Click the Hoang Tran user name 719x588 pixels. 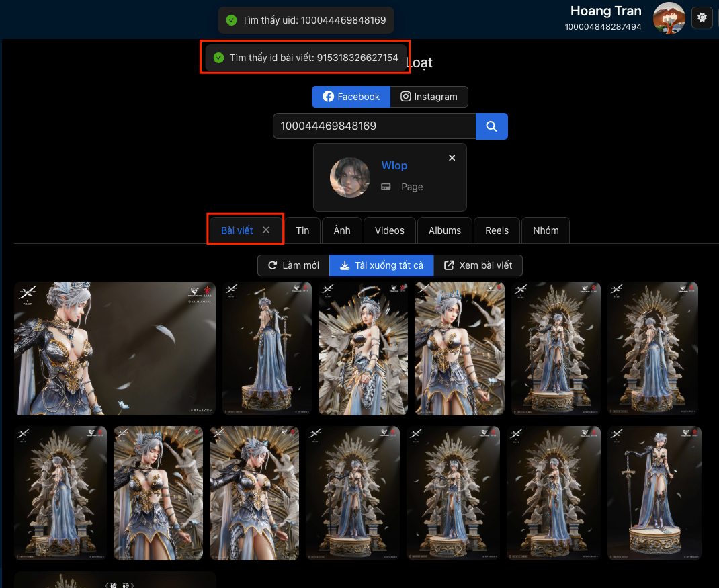605,11
